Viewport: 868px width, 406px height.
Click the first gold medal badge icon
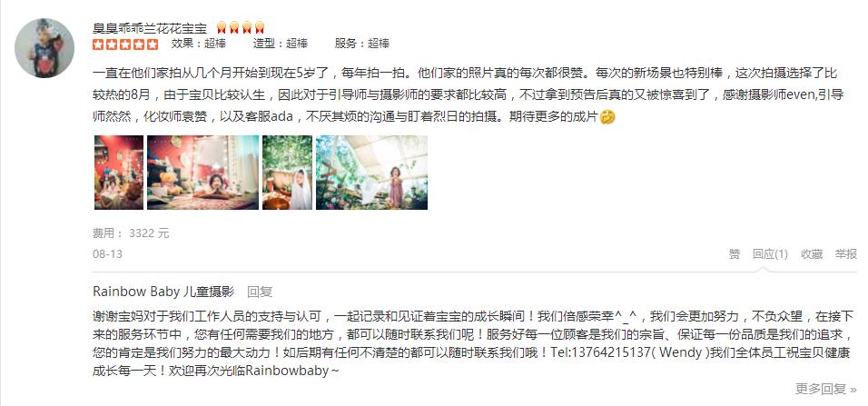(x=222, y=27)
